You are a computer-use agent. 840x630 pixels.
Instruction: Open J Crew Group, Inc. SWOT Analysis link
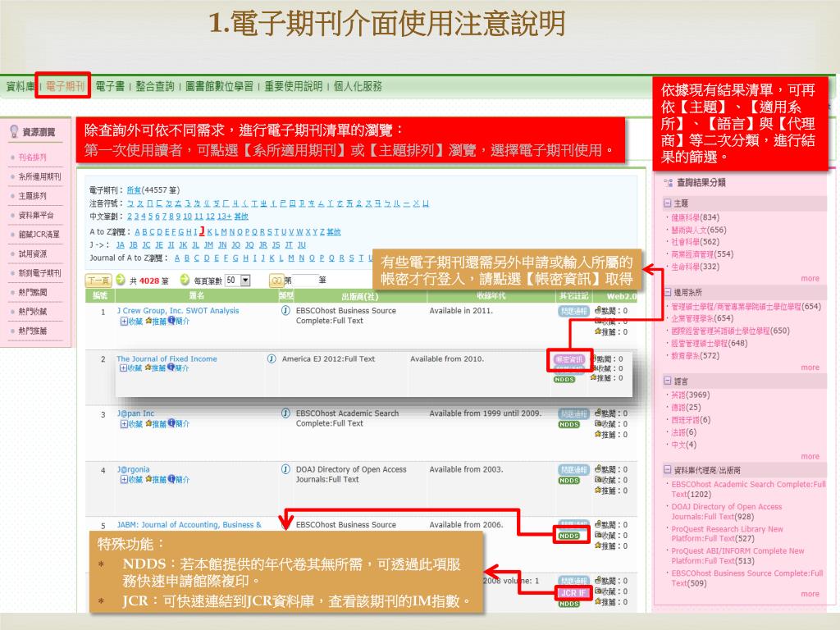pyautogui.click(x=178, y=311)
